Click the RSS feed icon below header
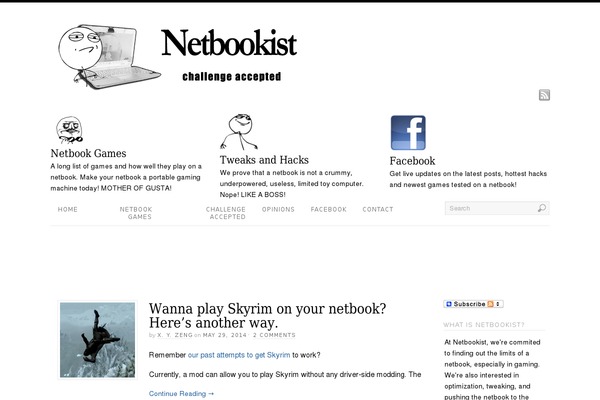This screenshot has width=600, height=400. point(544,95)
